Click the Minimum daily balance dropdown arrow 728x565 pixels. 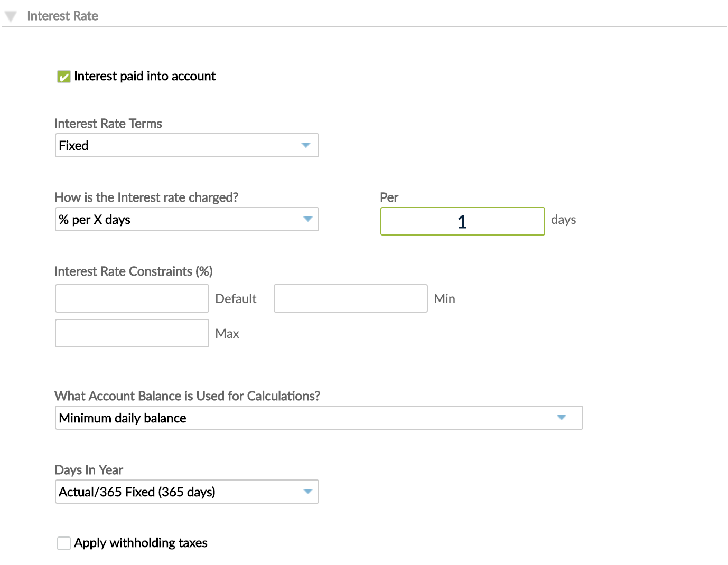[x=562, y=418]
